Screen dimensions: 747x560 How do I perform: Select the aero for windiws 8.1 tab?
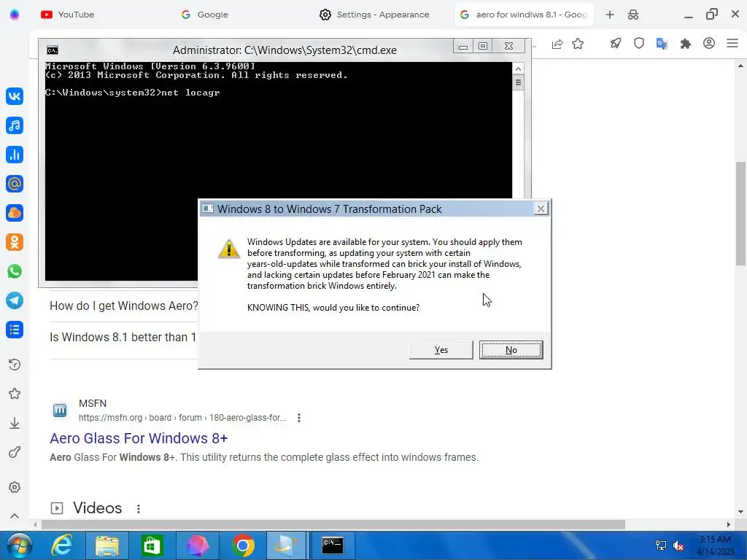pos(524,15)
